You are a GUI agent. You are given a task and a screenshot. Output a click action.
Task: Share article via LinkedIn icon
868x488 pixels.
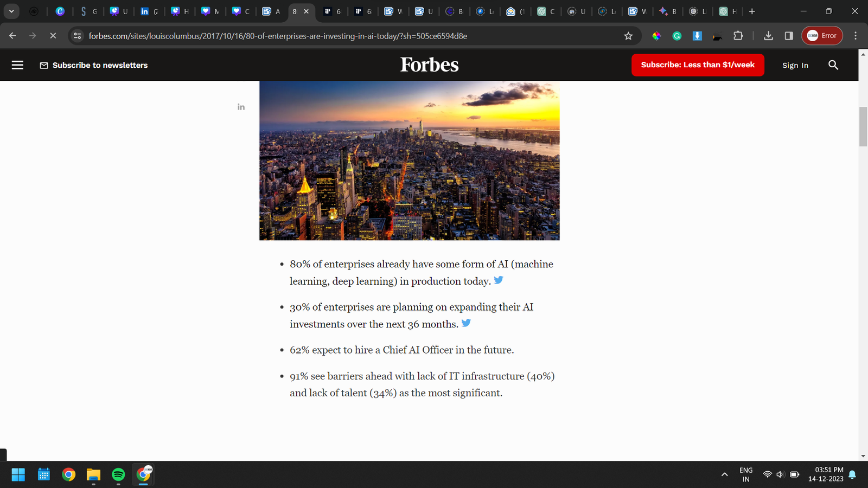point(241,107)
